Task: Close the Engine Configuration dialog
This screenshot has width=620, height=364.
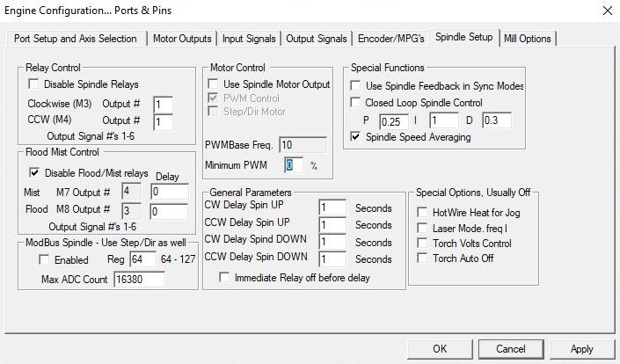Action: point(605,11)
